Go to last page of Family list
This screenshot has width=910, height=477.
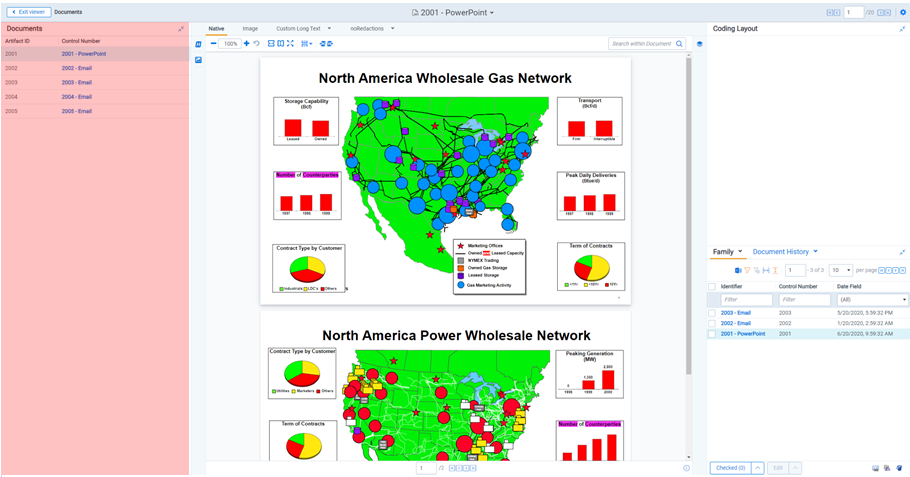903,270
